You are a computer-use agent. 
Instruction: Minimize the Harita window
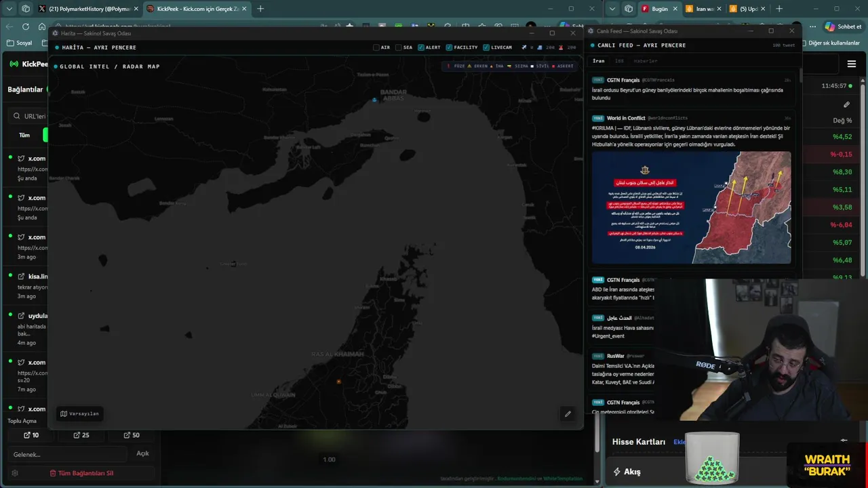click(x=532, y=33)
